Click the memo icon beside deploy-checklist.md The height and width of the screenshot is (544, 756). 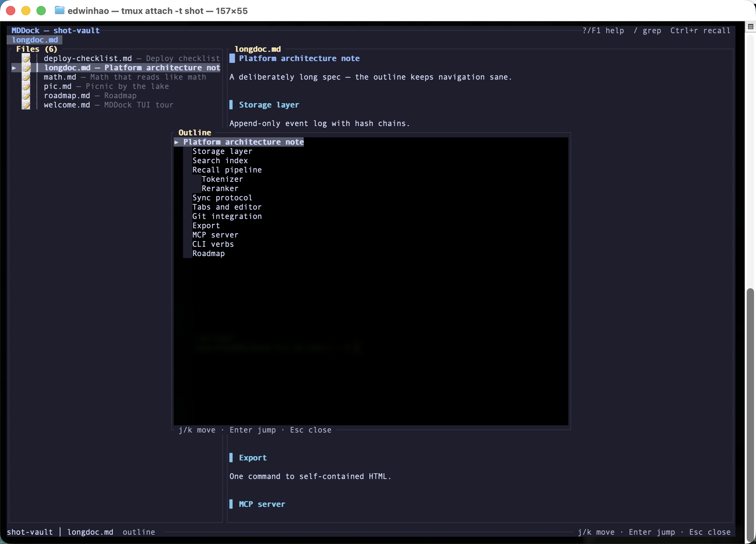point(26,58)
